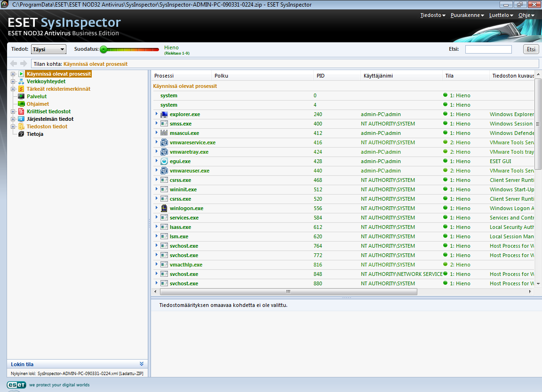Select the Ohjaimet tree item
The image size is (542, 392).
38,104
